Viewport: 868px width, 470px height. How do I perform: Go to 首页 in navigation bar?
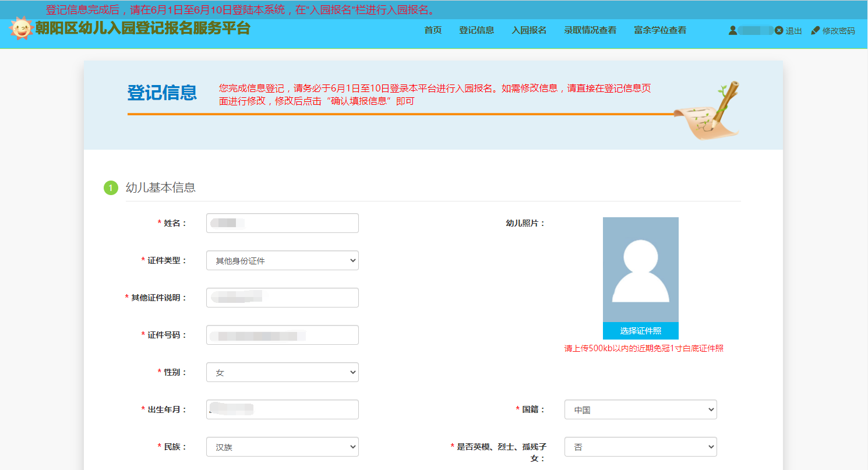coord(433,30)
